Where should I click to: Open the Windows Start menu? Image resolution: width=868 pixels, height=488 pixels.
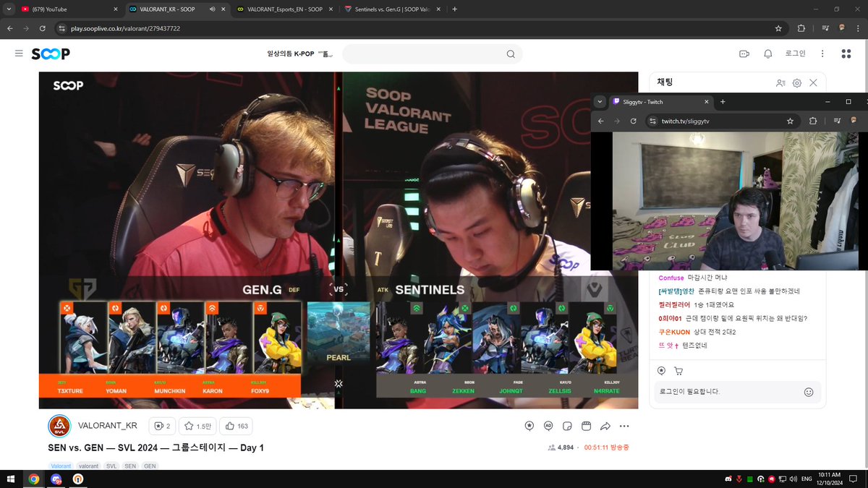tap(12, 479)
